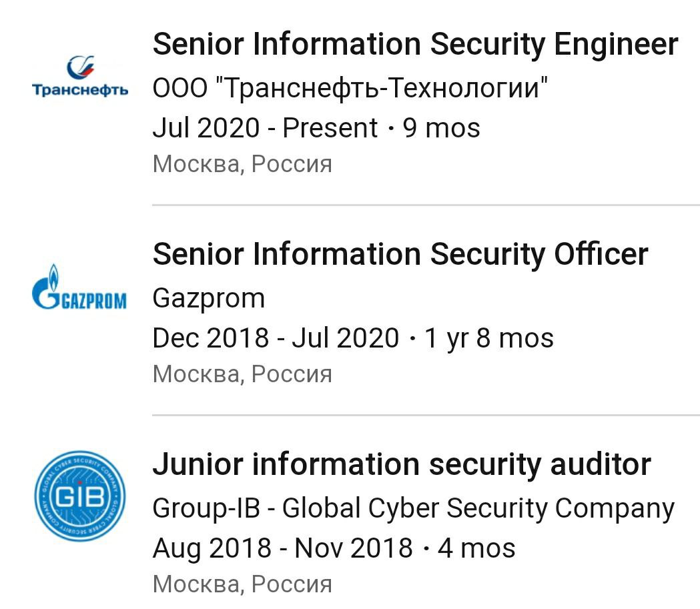The image size is (700, 609).
Task: Select Junior information security auditor title
Action: [402, 464]
